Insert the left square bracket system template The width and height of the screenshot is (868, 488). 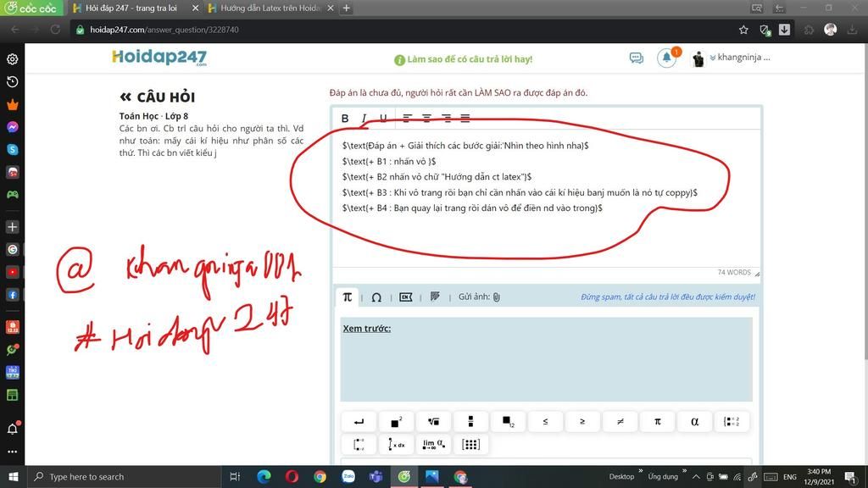[x=359, y=444]
